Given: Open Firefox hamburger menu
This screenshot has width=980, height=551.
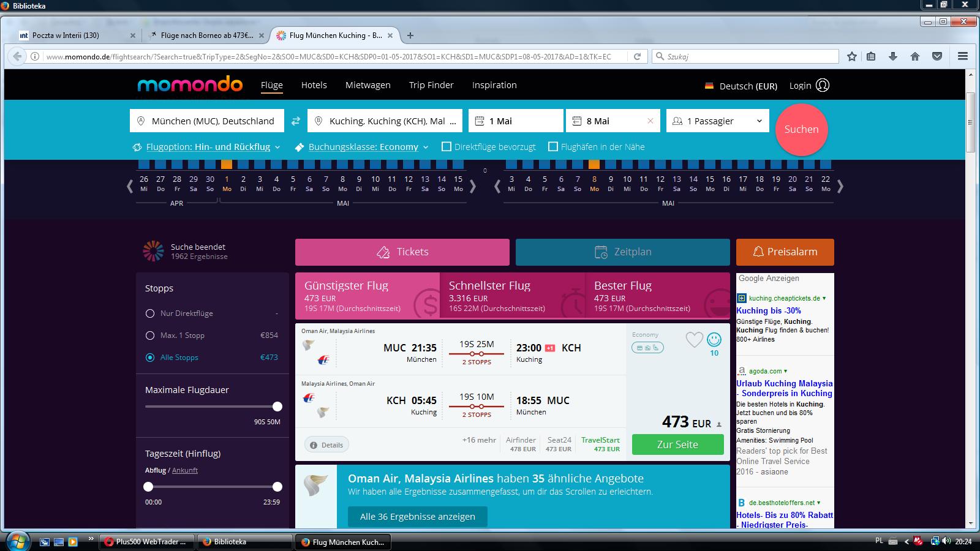Looking at the screenshot, I should pyautogui.click(x=963, y=56).
